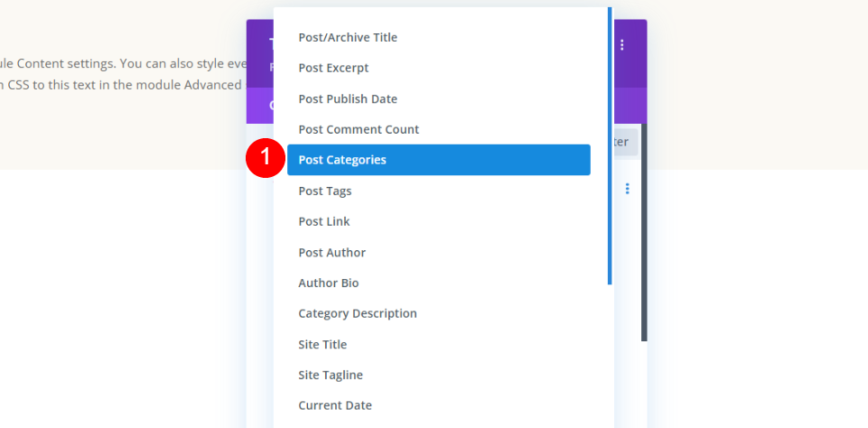Screen dimensions: 868x428
Task: Open the white three-dot menu in purple header
Action: (622, 45)
